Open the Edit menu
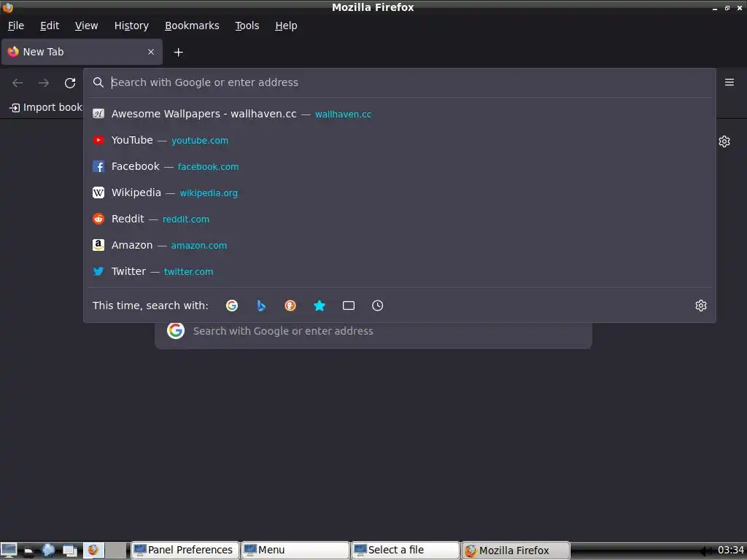Screen dimensions: 747x560 [x=50, y=26]
